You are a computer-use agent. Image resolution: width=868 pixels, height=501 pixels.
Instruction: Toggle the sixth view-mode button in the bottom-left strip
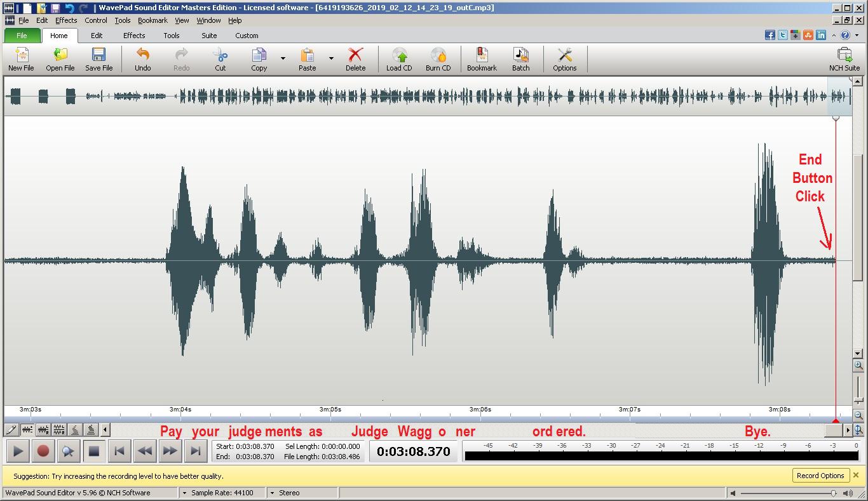(x=91, y=430)
